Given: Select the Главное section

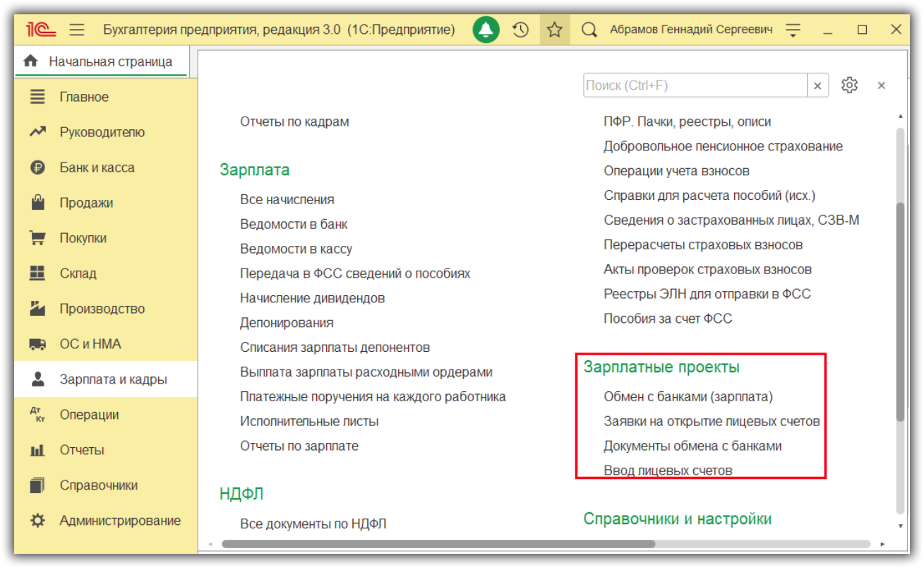Looking at the screenshot, I should pyautogui.click(x=106, y=97).
